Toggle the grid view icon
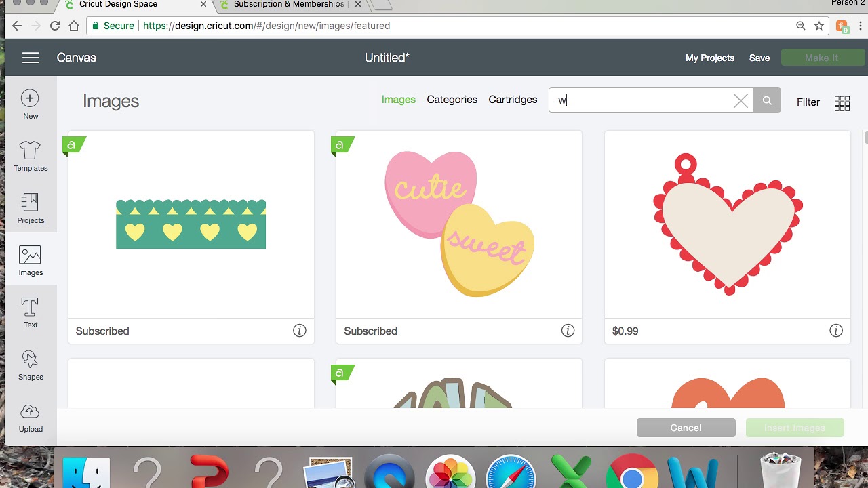The width and height of the screenshot is (868, 488). coord(842,103)
